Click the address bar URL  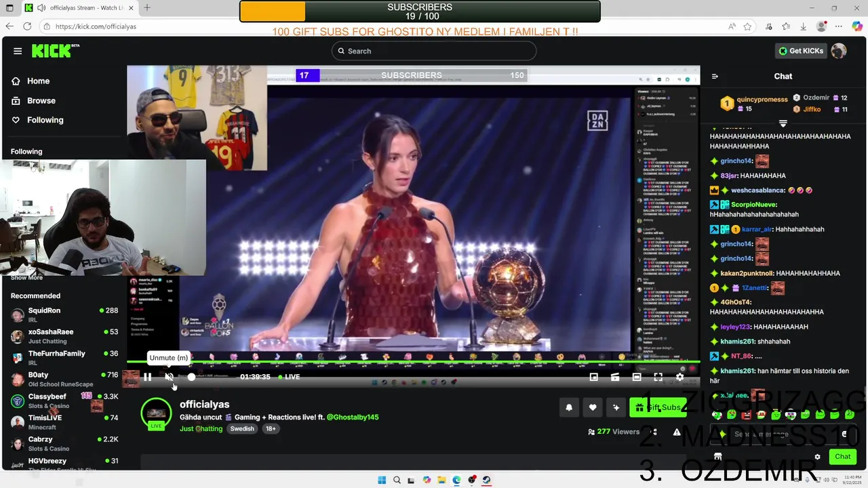pos(96,26)
